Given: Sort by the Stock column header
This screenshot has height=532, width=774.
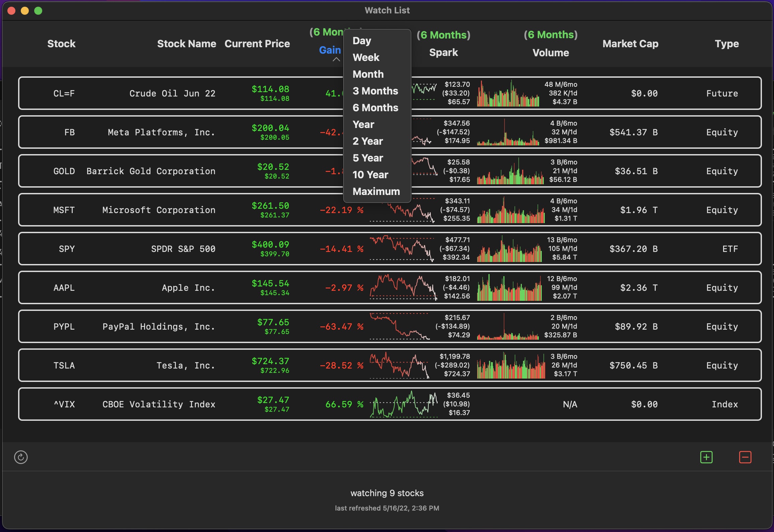Looking at the screenshot, I should (x=61, y=44).
